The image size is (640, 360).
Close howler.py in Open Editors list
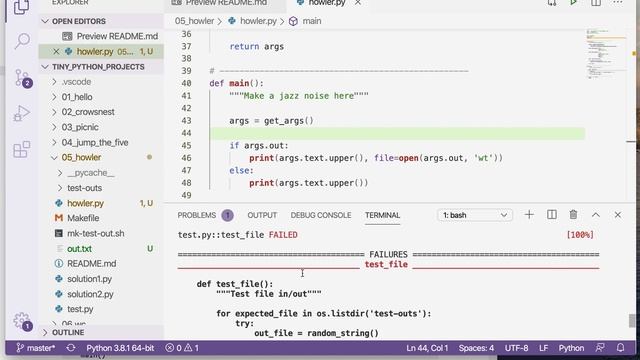(x=56, y=51)
